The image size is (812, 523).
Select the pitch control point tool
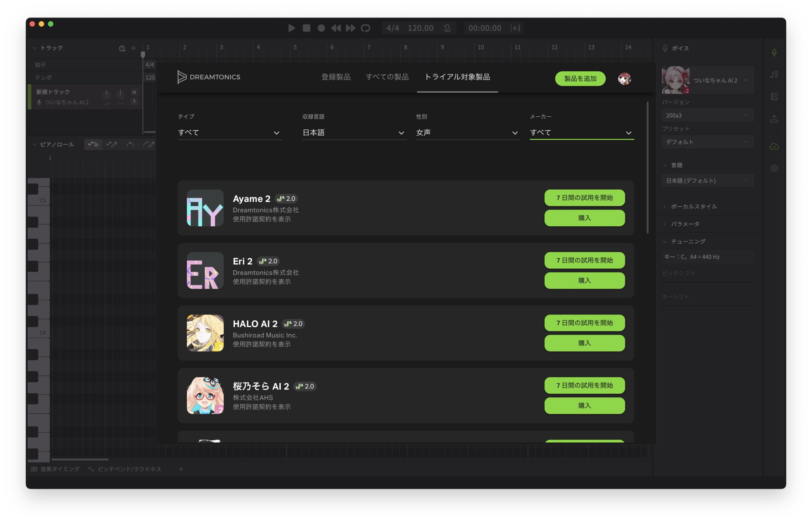coord(130,144)
